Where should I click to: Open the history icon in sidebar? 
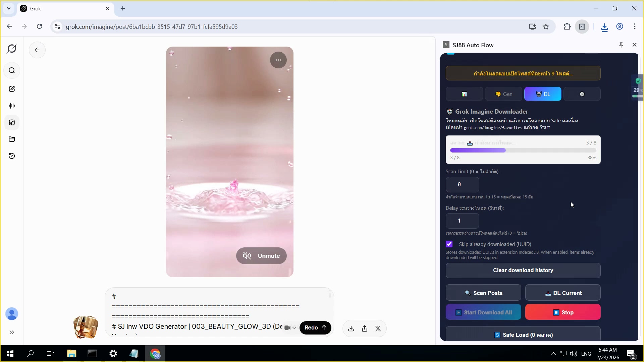pyautogui.click(x=12, y=156)
